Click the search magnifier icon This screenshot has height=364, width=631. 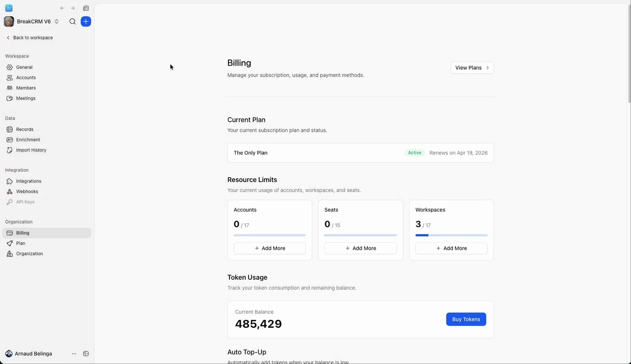(x=73, y=22)
